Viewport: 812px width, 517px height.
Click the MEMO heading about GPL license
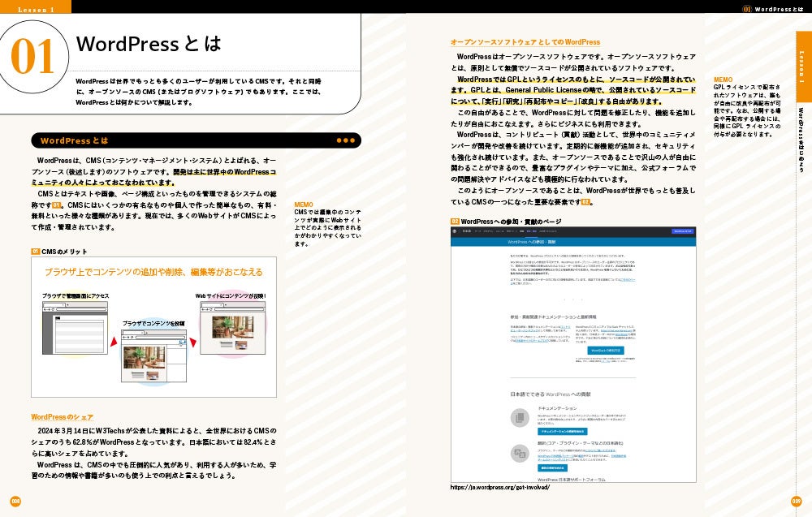723,80
